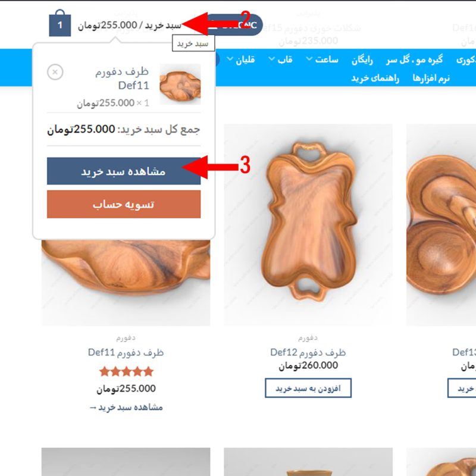
Task: Open the رایگان menu item
Action: [362, 60]
